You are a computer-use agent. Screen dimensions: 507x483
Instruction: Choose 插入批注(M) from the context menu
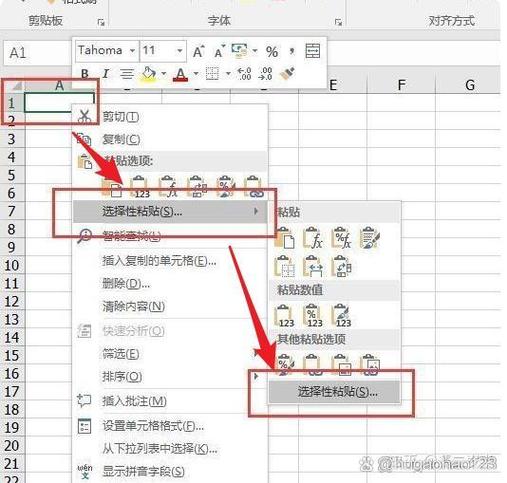(170, 401)
